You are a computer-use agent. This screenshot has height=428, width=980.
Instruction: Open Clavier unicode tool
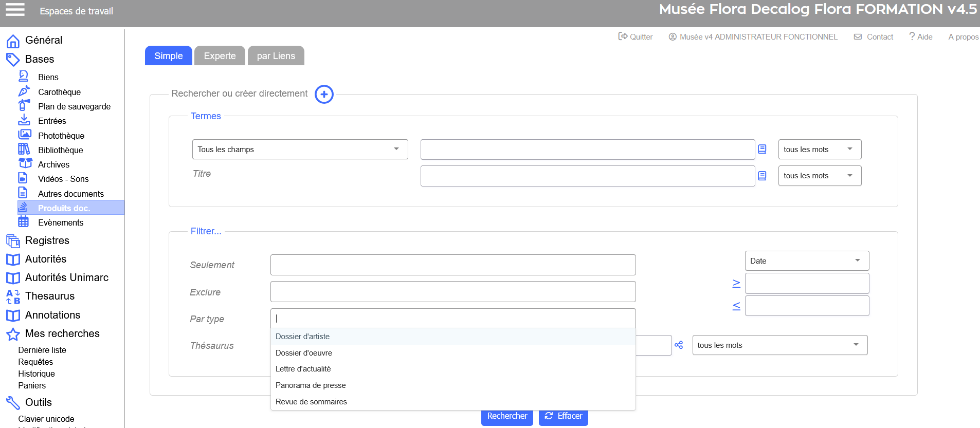coord(46,419)
